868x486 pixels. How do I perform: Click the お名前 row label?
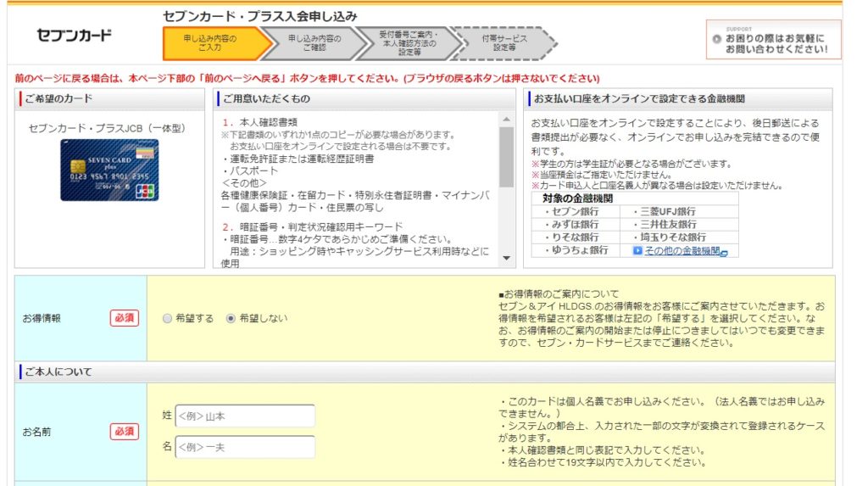[x=36, y=433]
